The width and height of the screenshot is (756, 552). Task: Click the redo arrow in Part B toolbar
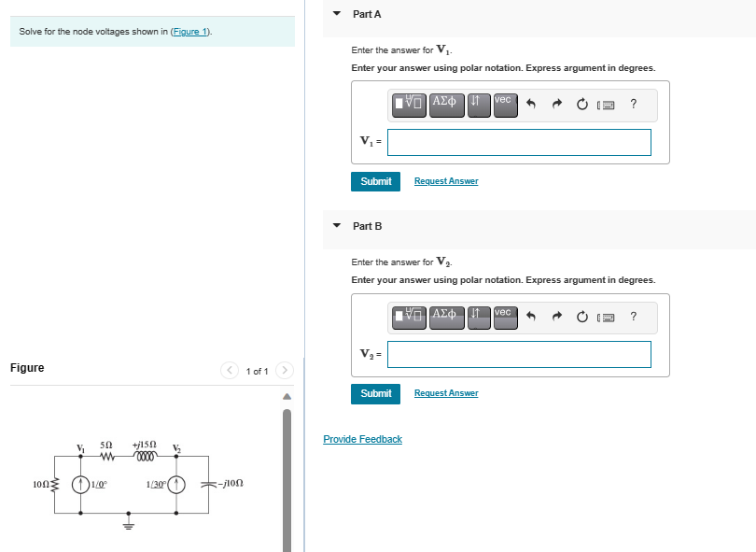pyautogui.click(x=558, y=317)
